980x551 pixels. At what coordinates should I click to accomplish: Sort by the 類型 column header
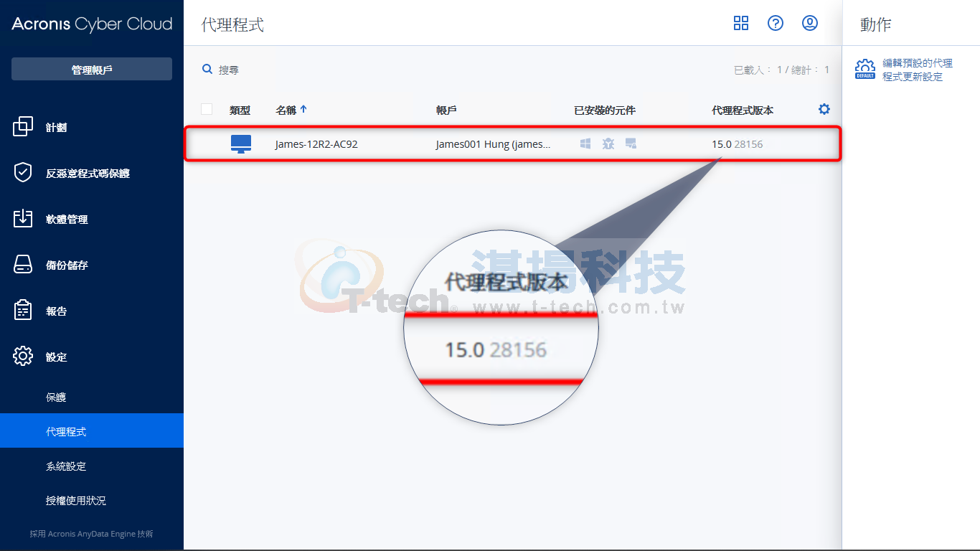point(240,110)
